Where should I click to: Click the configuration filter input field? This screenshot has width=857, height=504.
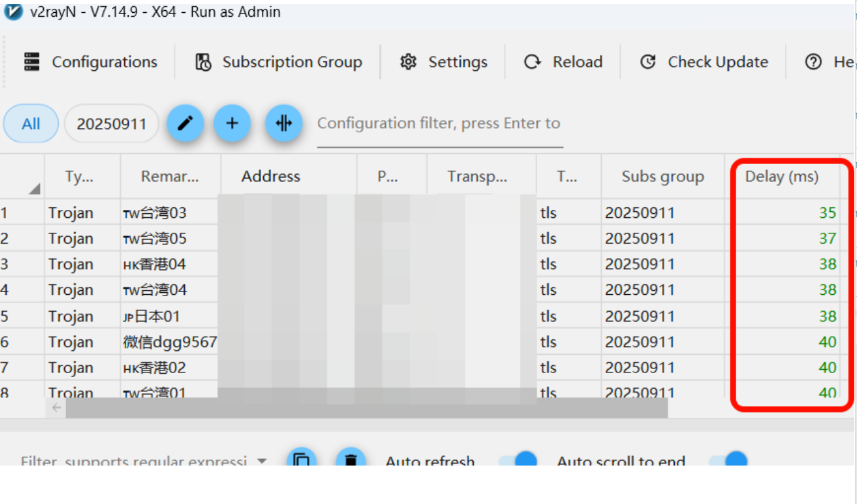439,124
